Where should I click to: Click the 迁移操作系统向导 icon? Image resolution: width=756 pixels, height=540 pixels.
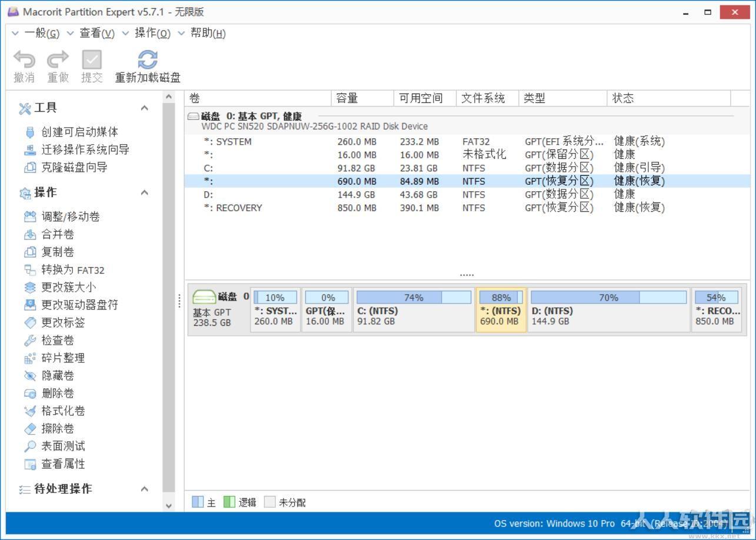(30, 150)
